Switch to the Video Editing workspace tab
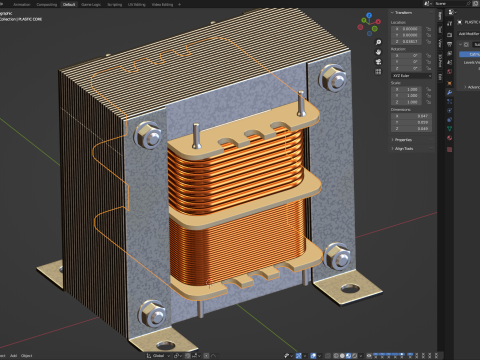 tap(162, 4)
